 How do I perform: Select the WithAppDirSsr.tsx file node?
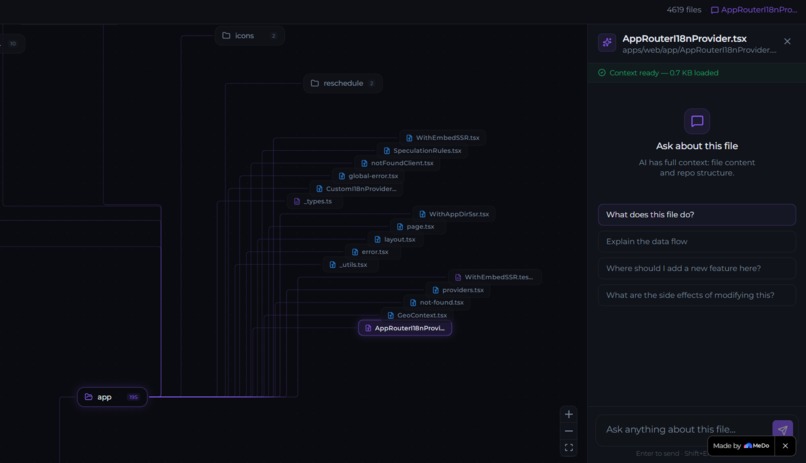tap(454, 214)
